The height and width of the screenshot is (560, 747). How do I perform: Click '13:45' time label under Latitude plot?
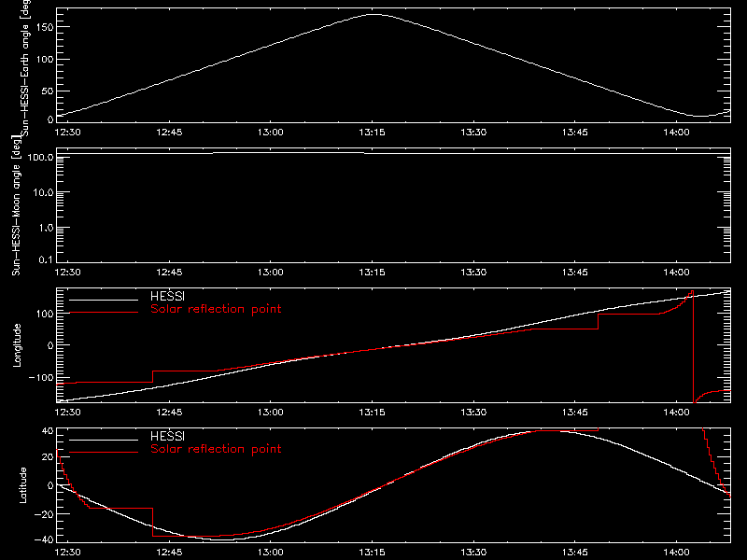click(575, 552)
